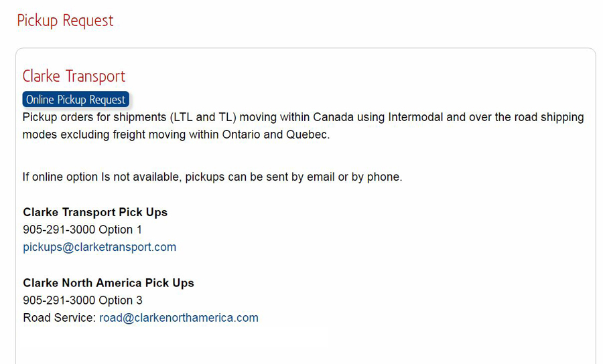Click the words Ontario and Quebec
603x364 pixels.
[x=276, y=134]
